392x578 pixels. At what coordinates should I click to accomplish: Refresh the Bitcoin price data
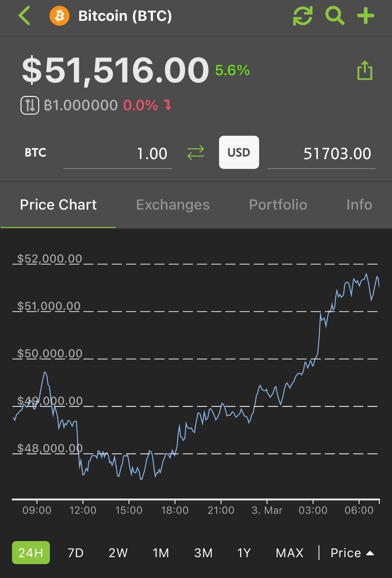pyautogui.click(x=303, y=15)
